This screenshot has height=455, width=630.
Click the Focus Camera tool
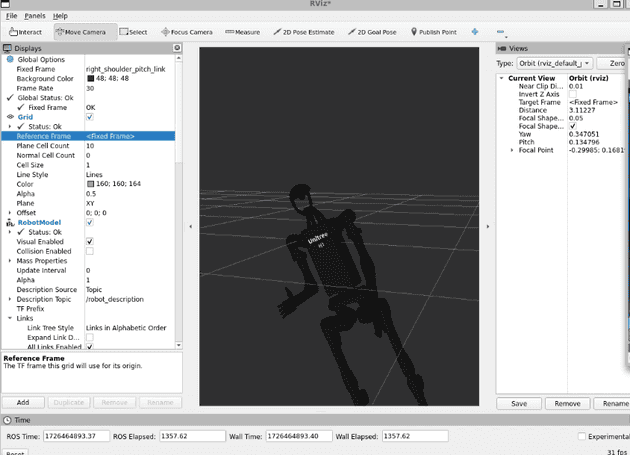187,32
